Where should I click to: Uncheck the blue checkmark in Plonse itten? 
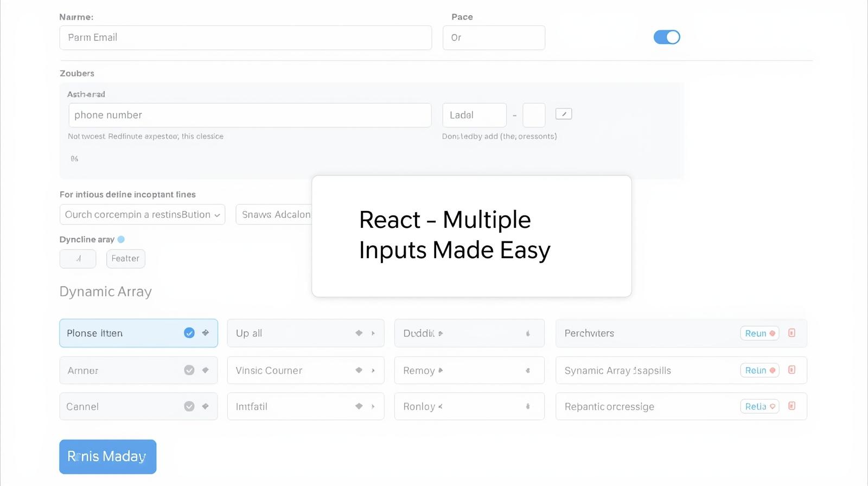coord(189,333)
